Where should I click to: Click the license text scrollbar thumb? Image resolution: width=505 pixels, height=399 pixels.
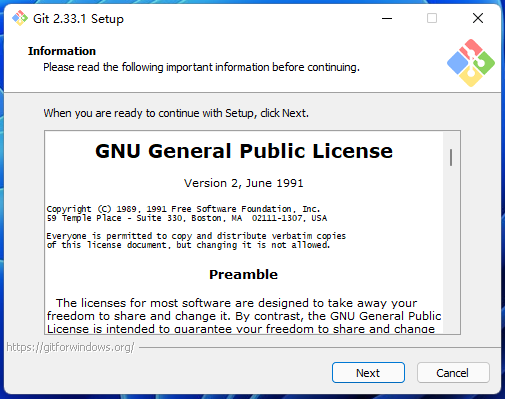point(451,157)
